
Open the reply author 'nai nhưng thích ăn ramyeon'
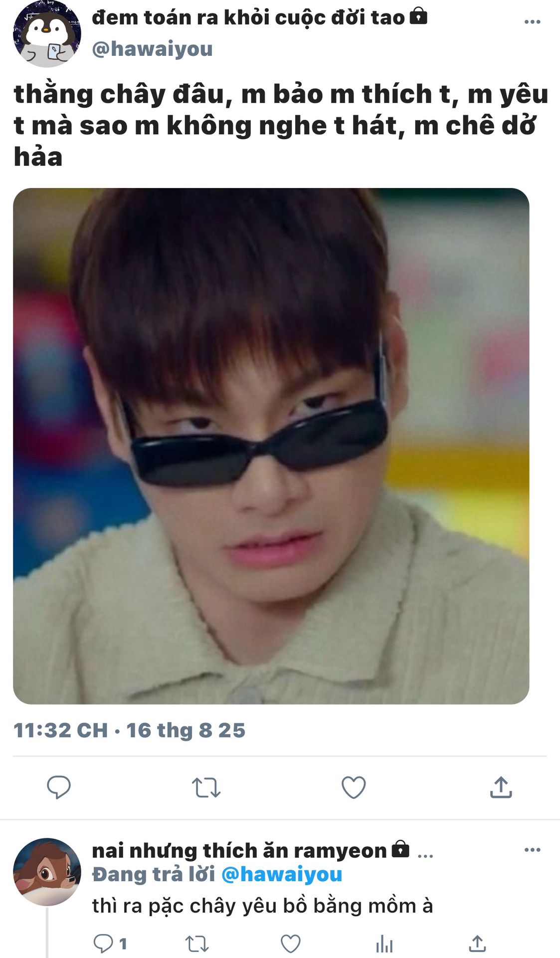pyautogui.click(x=239, y=850)
